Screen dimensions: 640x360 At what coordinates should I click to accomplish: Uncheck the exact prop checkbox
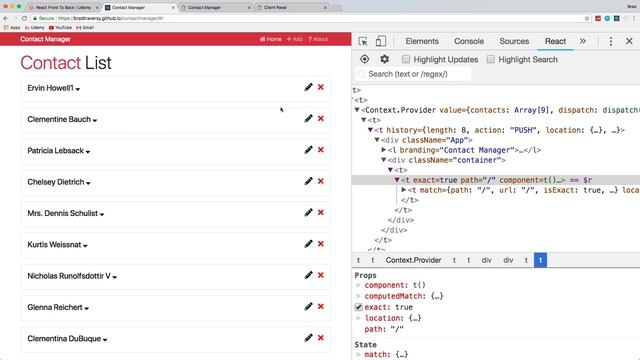click(359, 307)
